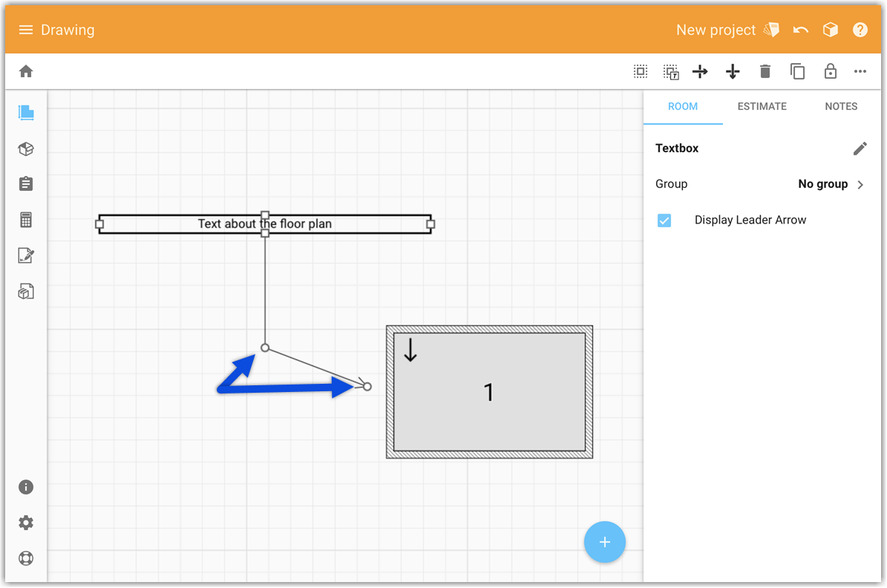887x588 pixels.
Task: Go to the home icon
Action: tap(26, 71)
